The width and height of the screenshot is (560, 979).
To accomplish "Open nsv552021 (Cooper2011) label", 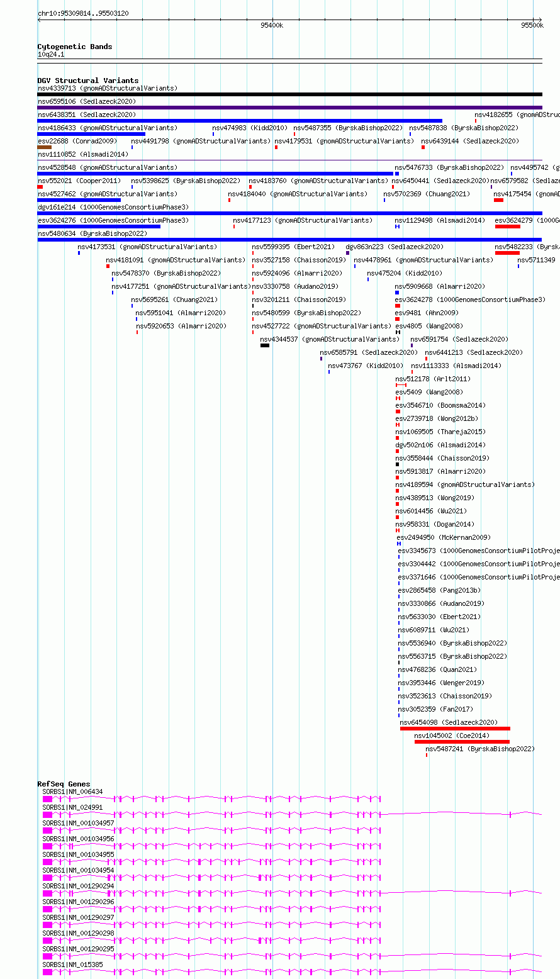I will pos(79,181).
